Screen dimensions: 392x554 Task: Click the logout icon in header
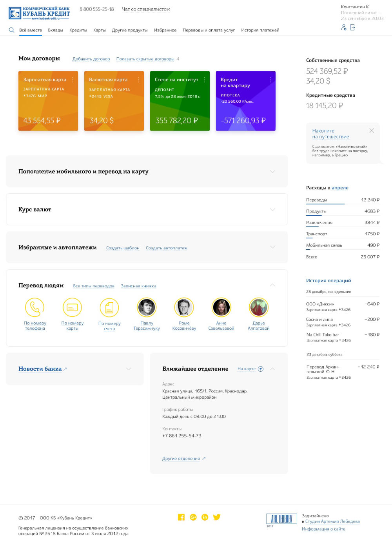[353, 27]
